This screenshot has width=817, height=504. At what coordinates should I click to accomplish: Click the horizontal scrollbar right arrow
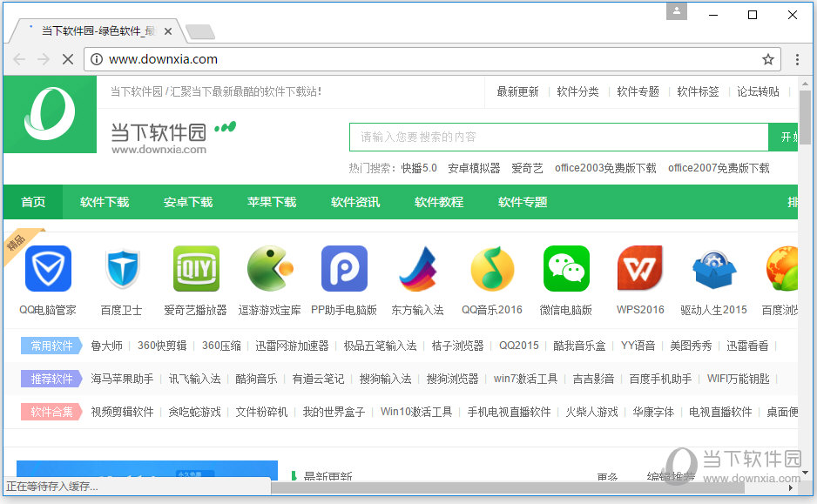pos(791,487)
